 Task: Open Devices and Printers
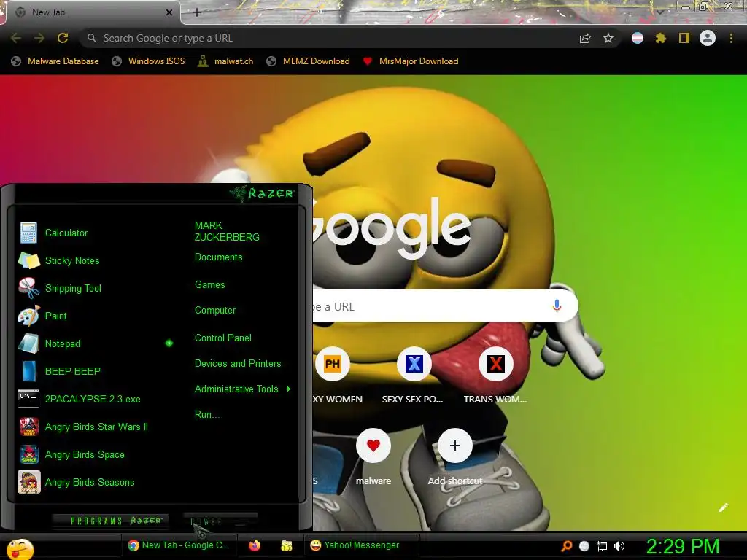click(238, 363)
